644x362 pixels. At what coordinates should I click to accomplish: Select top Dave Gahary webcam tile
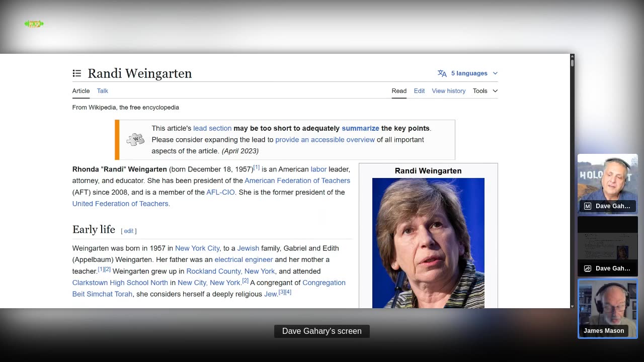click(x=608, y=184)
